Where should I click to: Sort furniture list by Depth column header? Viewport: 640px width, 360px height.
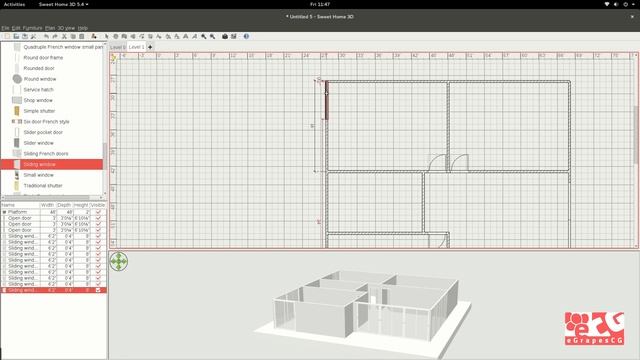coord(64,205)
